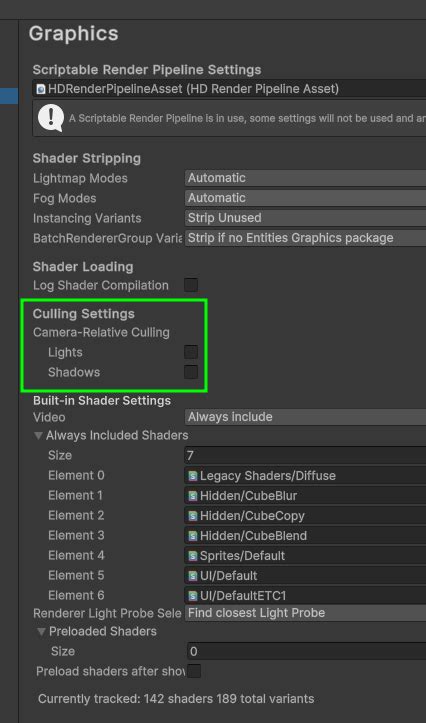Select the Element 1 Hidden/CubeBlur field
The width and height of the screenshot is (426, 723).
coord(305,496)
